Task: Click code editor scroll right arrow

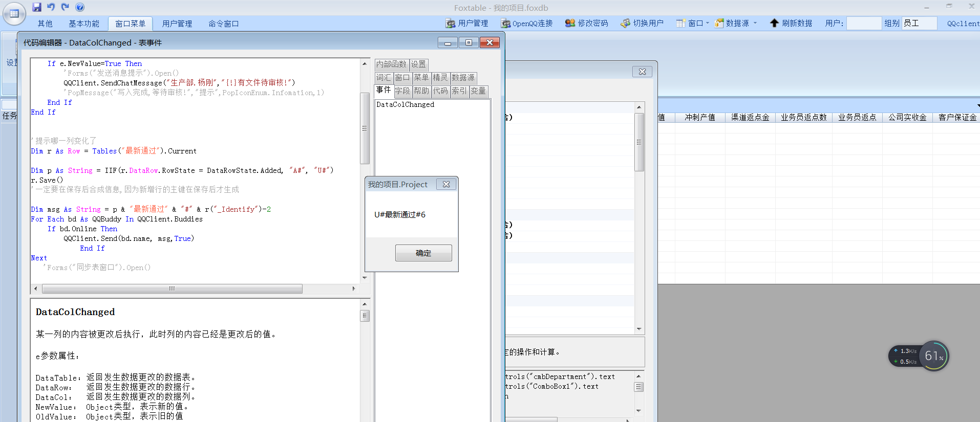Action: pyautogui.click(x=353, y=288)
